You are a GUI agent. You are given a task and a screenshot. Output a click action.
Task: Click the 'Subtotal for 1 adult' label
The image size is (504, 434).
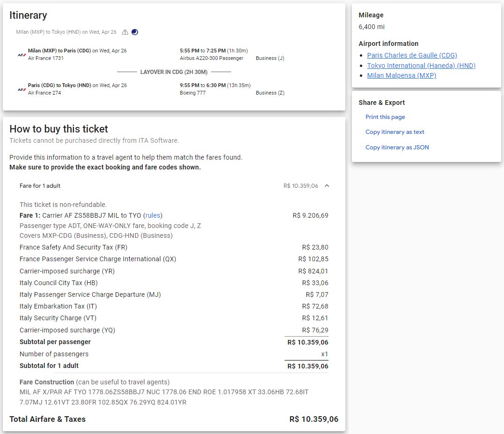tap(49, 366)
